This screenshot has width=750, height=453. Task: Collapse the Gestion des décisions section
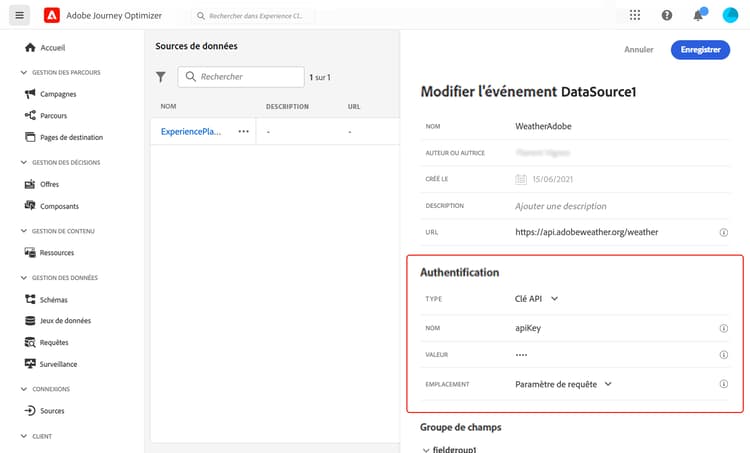24,162
